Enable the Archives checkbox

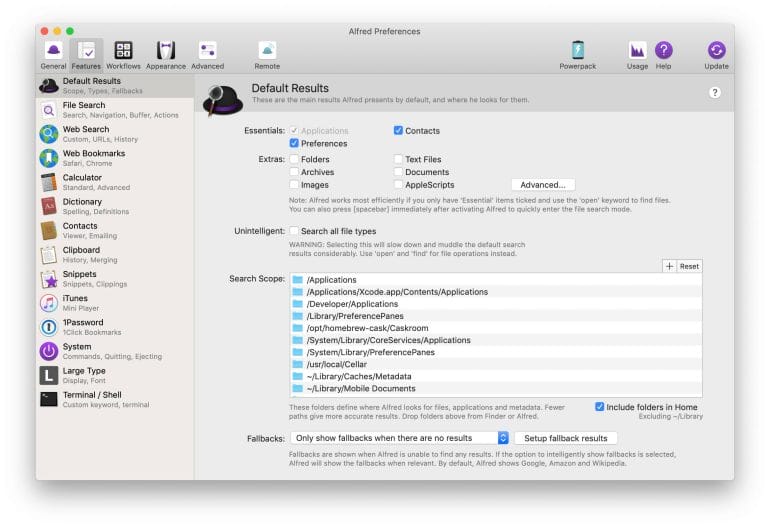294,171
